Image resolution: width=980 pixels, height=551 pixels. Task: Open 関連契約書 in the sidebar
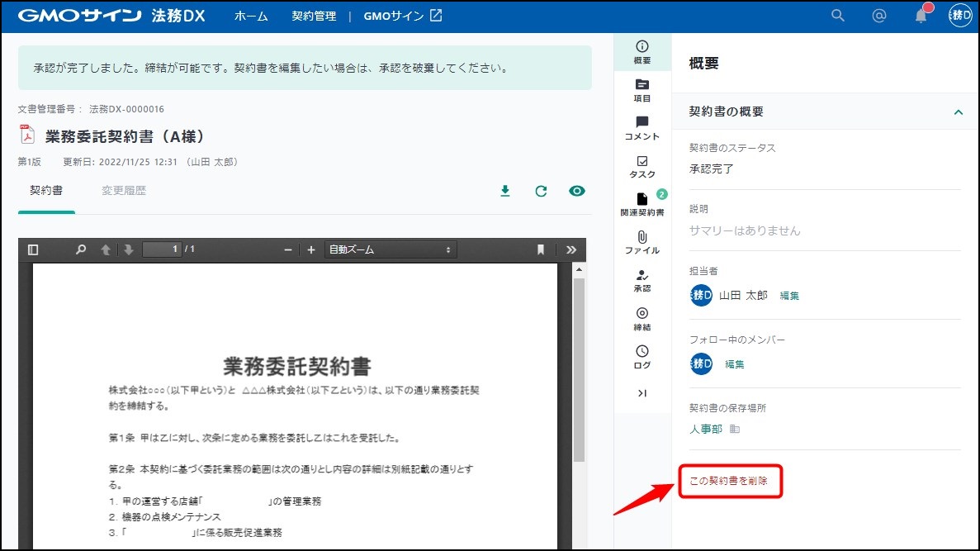click(x=641, y=204)
